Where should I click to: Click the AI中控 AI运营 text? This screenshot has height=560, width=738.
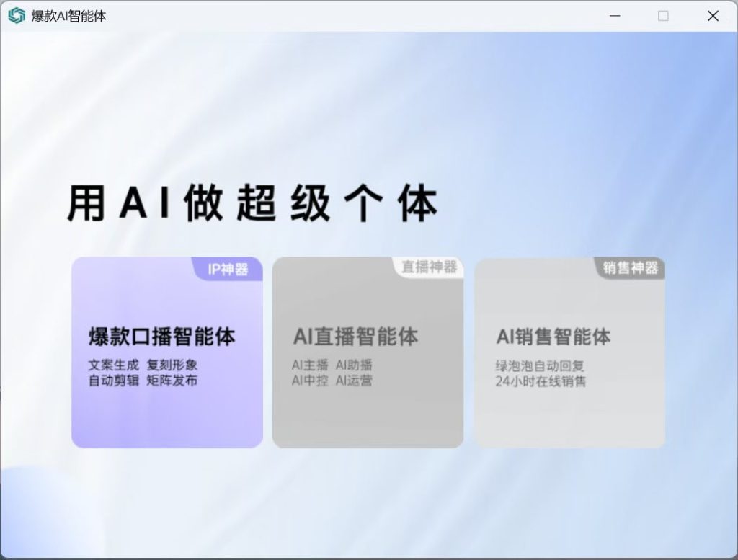coord(332,381)
